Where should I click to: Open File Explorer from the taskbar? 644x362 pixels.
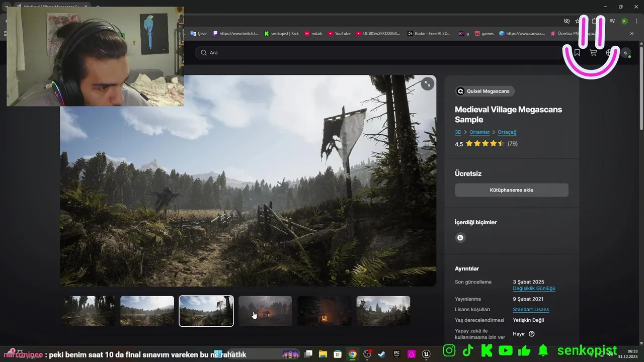pos(323,354)
